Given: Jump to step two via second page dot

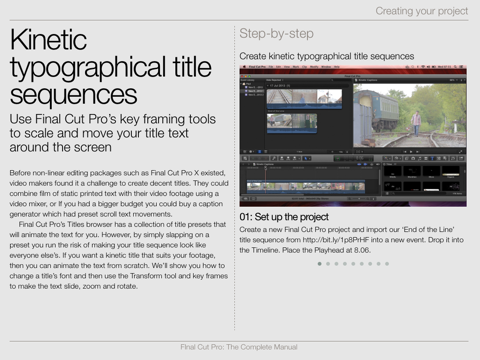Looking at the screenshot, I should pyautogui.click(x=328, y=264).
